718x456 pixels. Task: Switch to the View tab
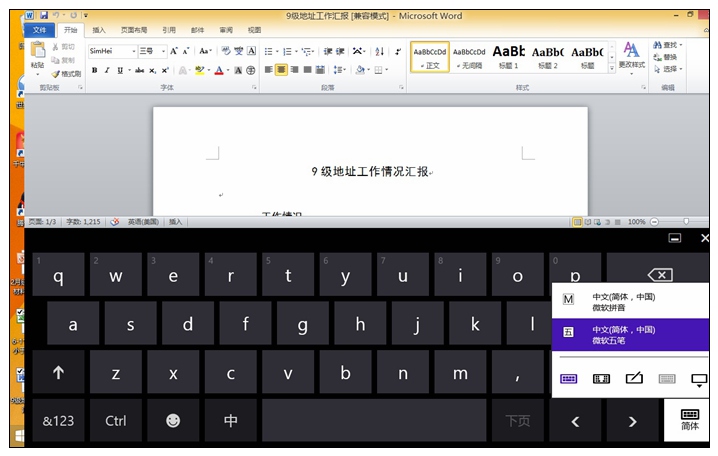pyautogui.click(x=254, y=30)
